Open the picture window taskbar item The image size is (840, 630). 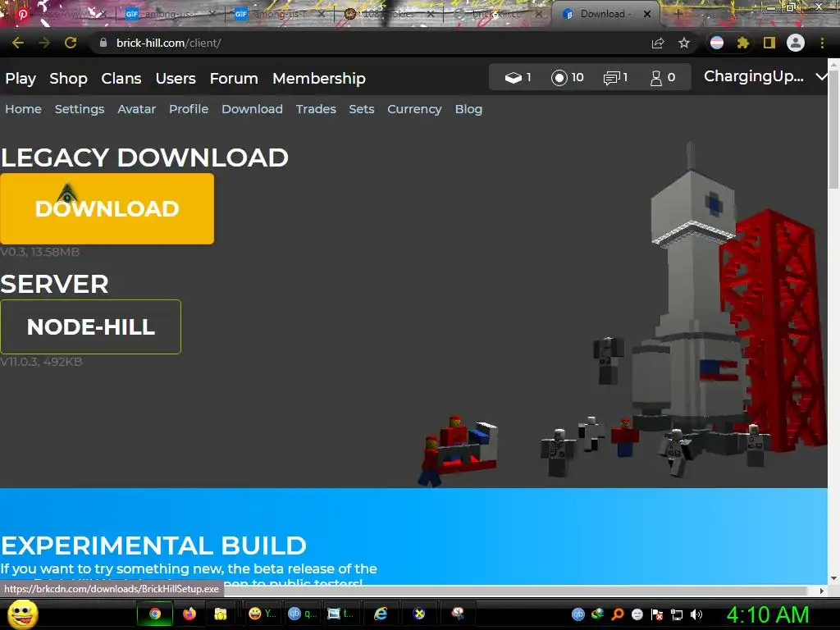tap(340, 614)
